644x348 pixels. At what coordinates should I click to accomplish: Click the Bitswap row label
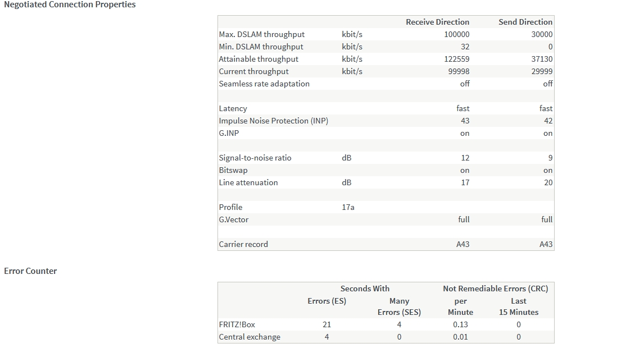233,170
